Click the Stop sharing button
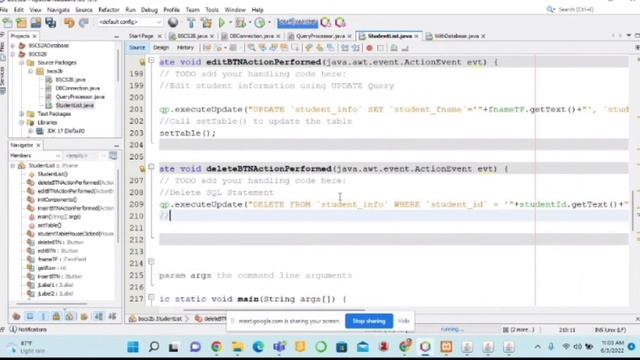This screenshot has width=640, height=360. [369, 321]
